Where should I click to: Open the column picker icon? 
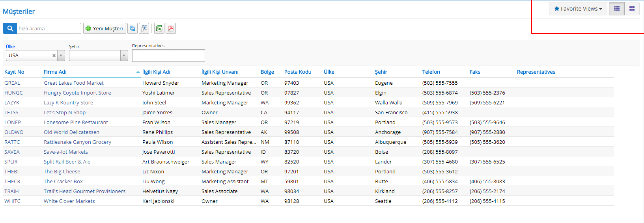tap(144, 28)
